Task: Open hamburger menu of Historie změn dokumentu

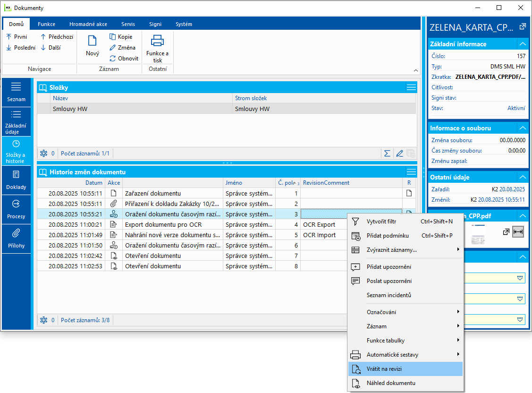Action: coord(411,172)
